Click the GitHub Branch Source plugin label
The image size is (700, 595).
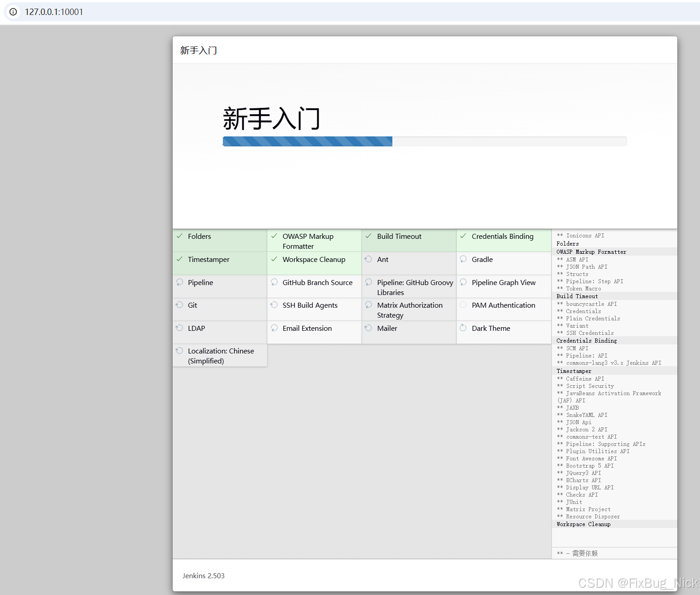(318, 282)
